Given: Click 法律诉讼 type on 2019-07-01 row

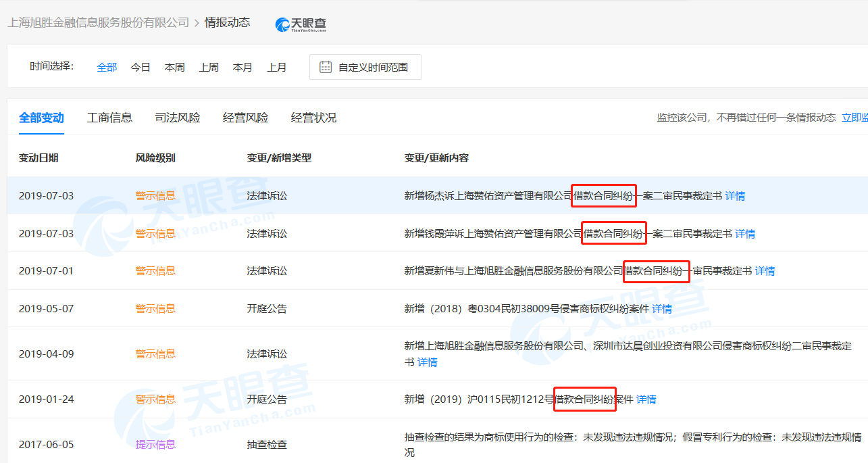Looking at the screenshot, I should (267, 271).
